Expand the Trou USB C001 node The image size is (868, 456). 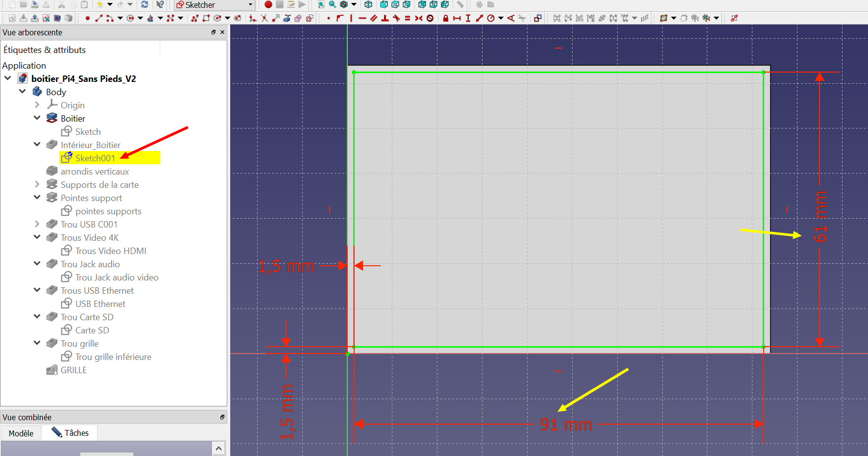[37, 224]
